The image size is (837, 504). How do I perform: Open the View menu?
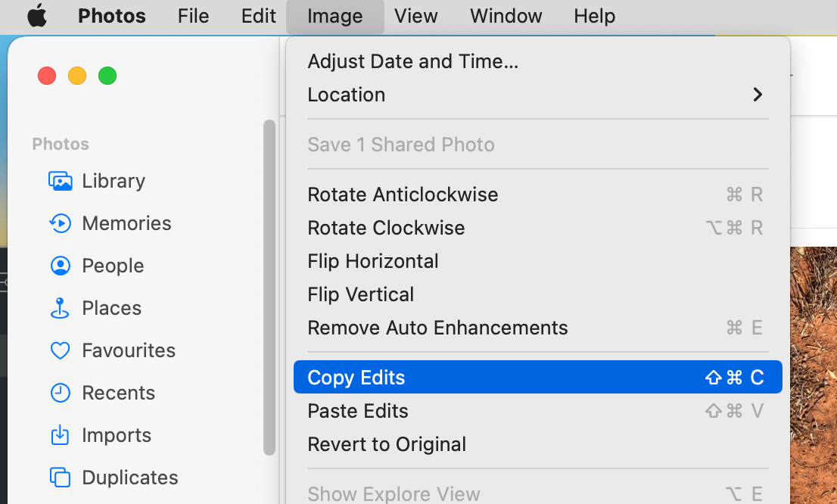click(415, 16)
